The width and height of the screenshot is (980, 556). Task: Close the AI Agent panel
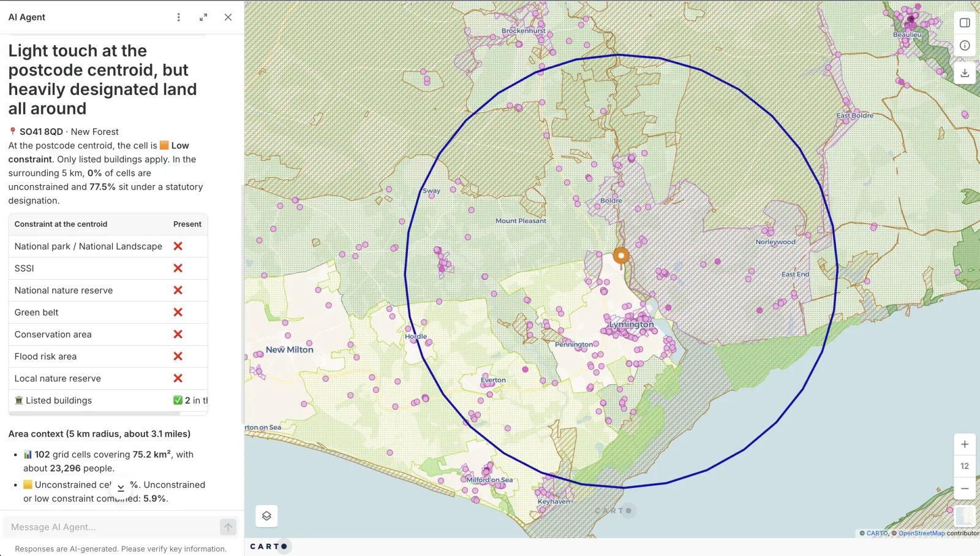point(228,17)
